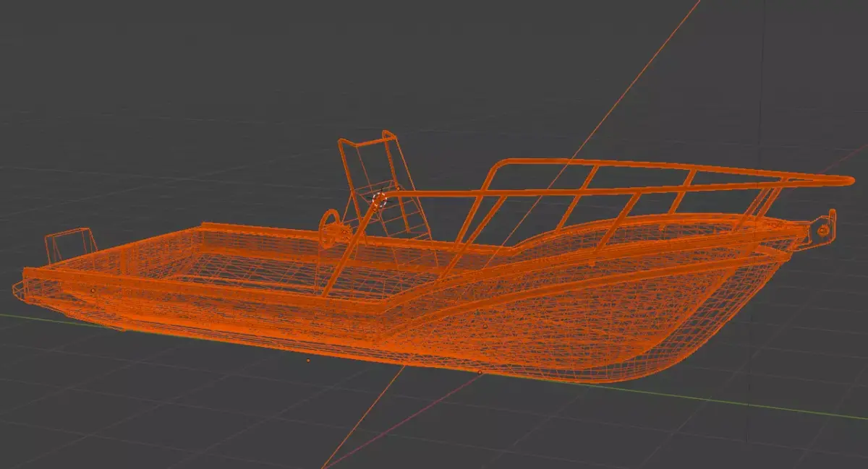Viewport: 868px width, 469px height.
Task: Select the boat's steering wheel mesh
Action: [x=334, y=228]
